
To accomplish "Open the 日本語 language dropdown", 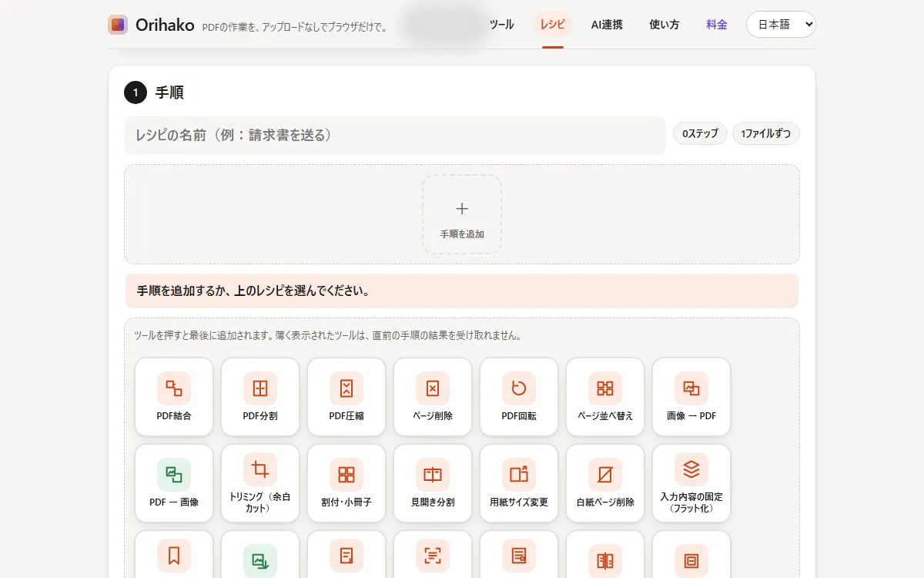I will tap(781, 24).
